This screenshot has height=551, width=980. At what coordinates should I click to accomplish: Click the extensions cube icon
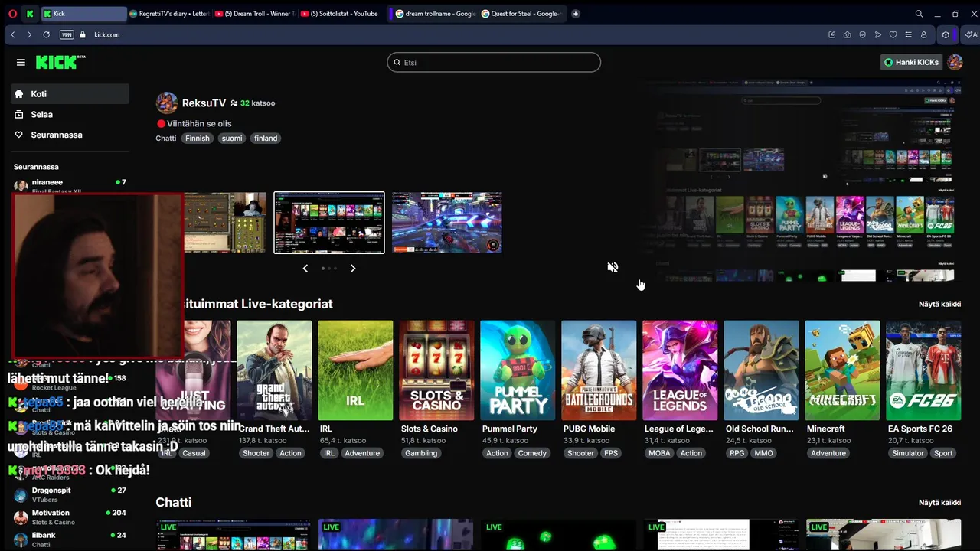pyautogui.click(x=946, y=34)
